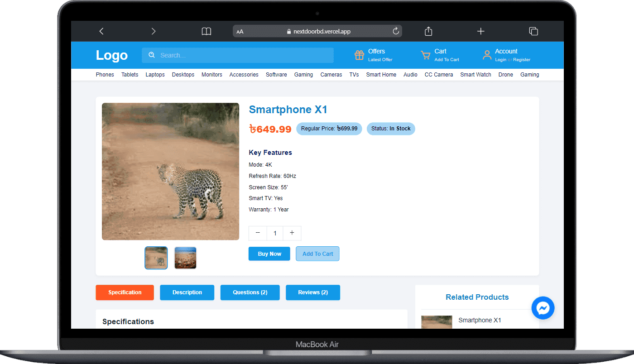Click the Status: In Stock badge
The image size is (634, 364).
pos(391,129)
